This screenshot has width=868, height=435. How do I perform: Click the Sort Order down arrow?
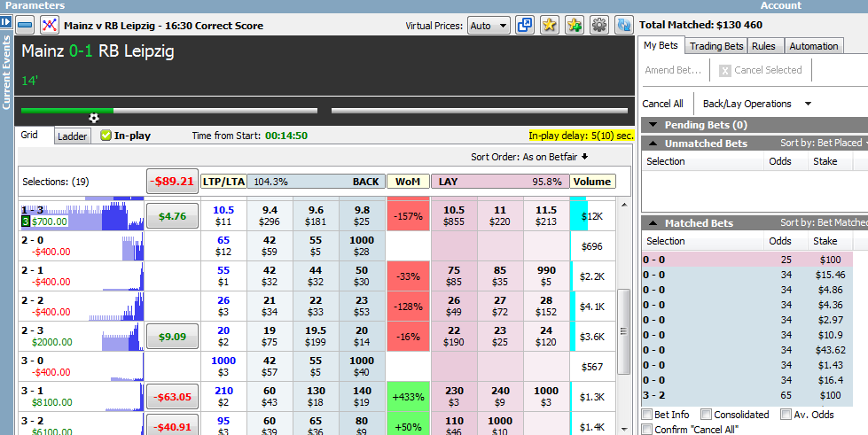584,157
